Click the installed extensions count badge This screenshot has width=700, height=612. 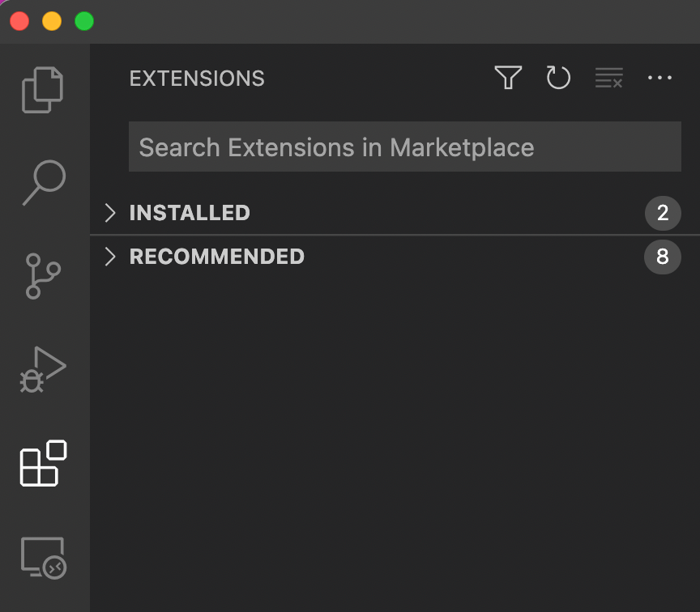663,213
